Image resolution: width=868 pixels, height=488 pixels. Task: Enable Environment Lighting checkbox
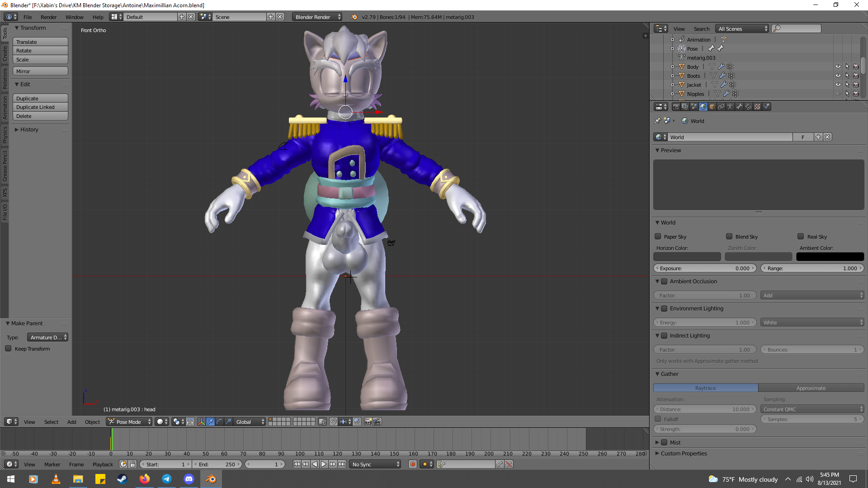(x=664, y=308)
